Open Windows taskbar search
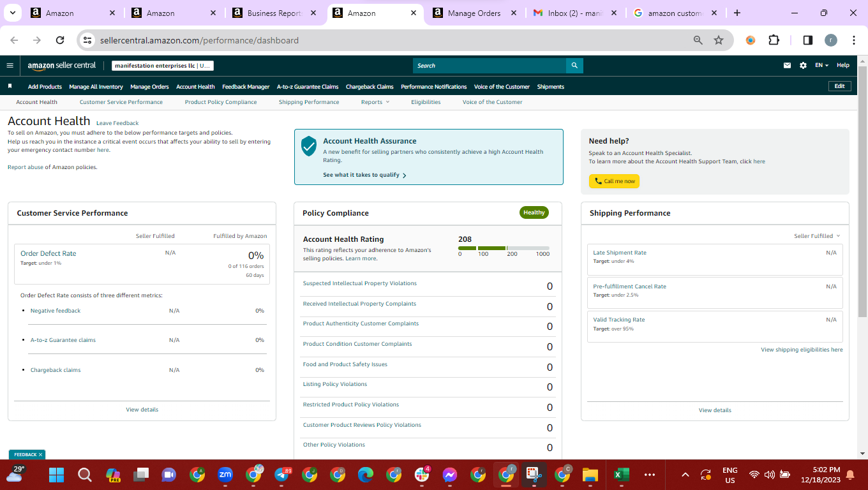Viewport: 868px width, 490px height. click(x=84, y=475)
